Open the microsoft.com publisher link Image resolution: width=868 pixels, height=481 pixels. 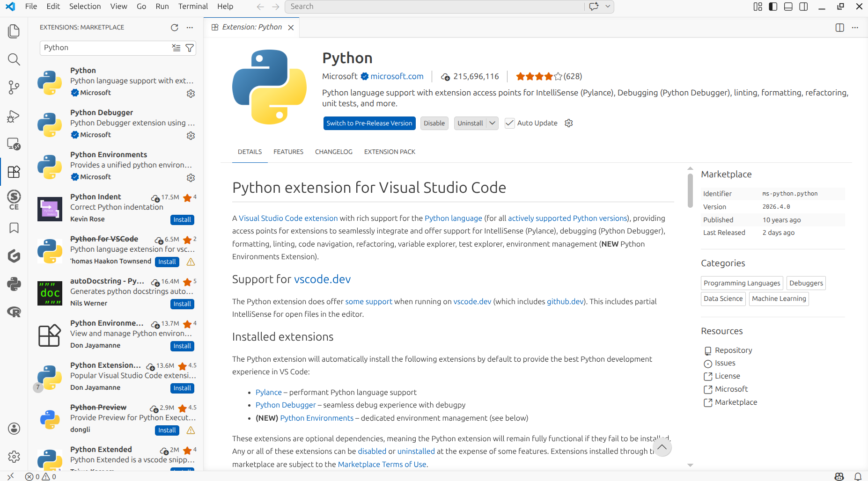click(397, 76)
